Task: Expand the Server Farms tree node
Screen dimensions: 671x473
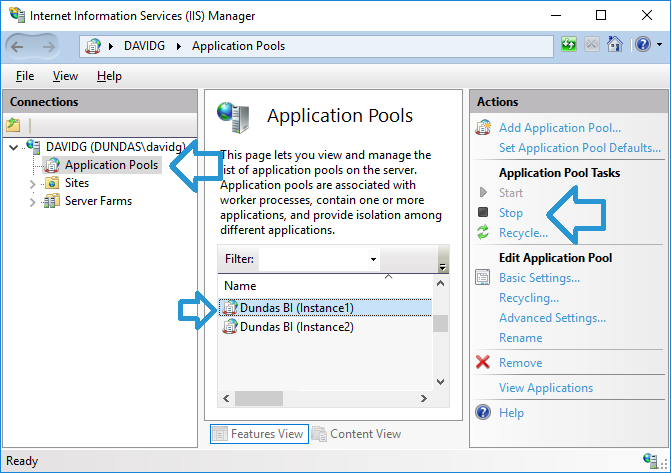Action: pyautogui.click(x=33, y=202)
